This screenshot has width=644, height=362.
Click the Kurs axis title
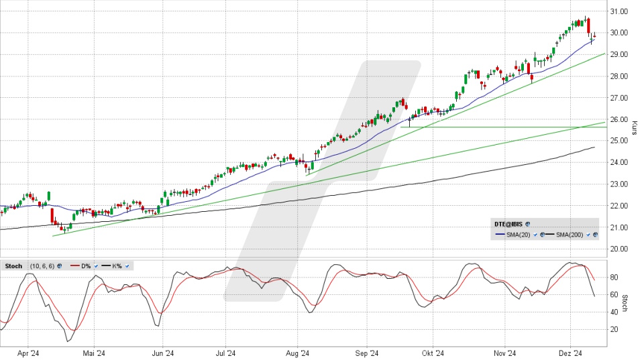tap(635, 128)
